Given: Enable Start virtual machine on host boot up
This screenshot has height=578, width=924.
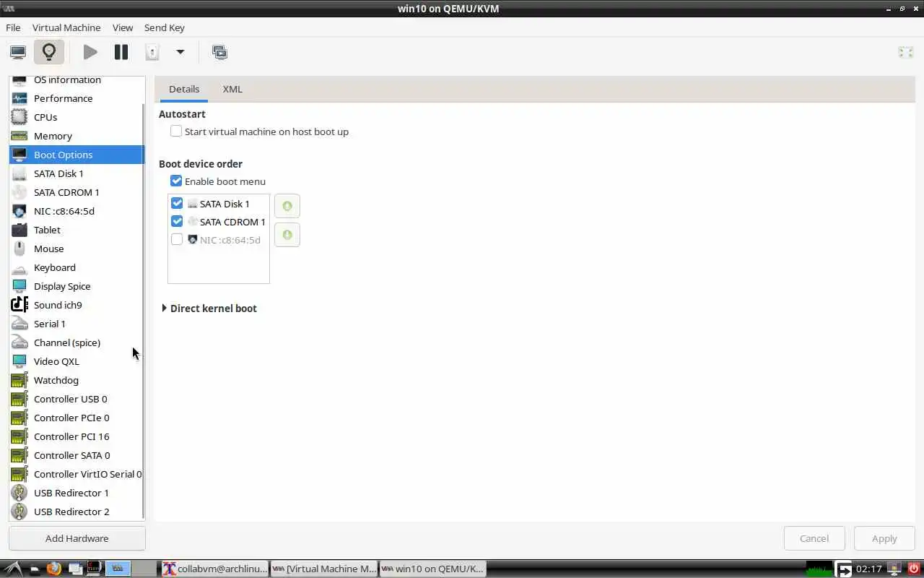Looking at the screenshot, I should pyautogui.click(x=176, y=131).
